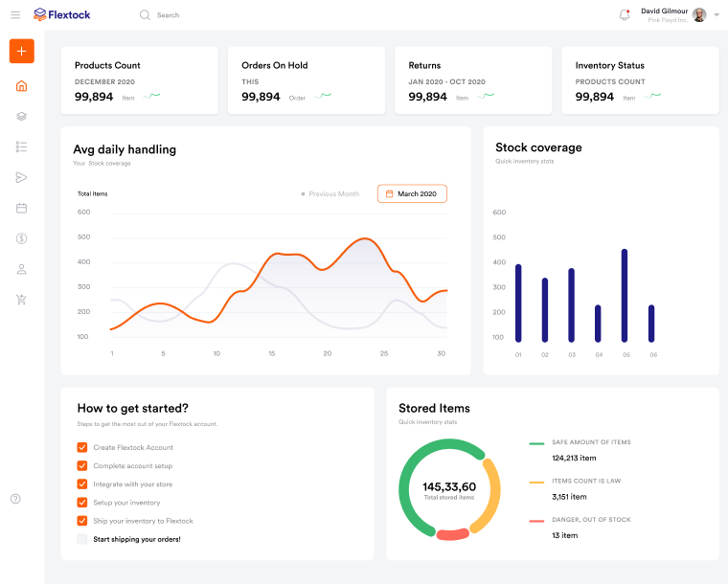Check Start shipping your orders box
Viewport: 728px width, 584px height.
(x=82, y=539)
